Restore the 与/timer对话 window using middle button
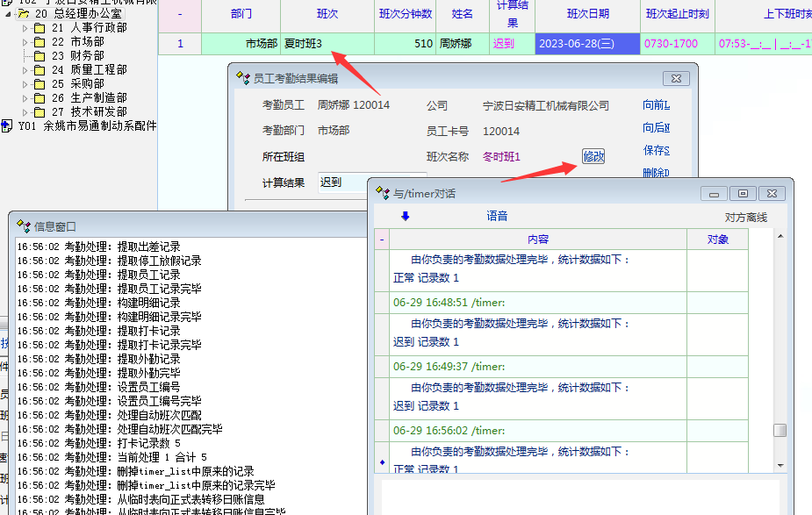The width and height of the screenshot is (812, 515). pos(743,194)
